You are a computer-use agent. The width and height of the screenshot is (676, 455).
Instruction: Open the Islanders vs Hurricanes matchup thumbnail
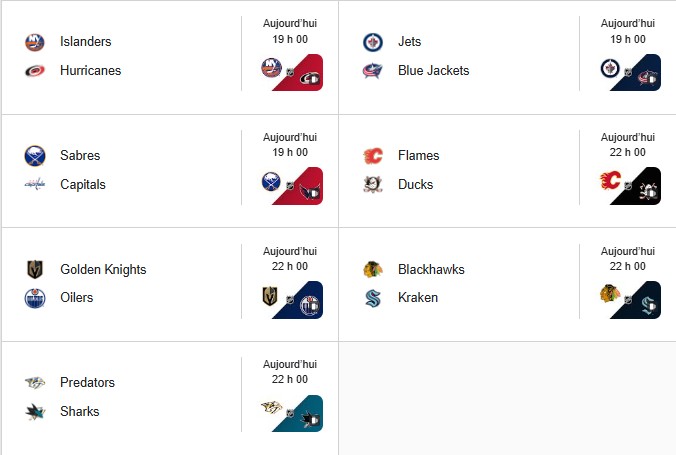291,72
